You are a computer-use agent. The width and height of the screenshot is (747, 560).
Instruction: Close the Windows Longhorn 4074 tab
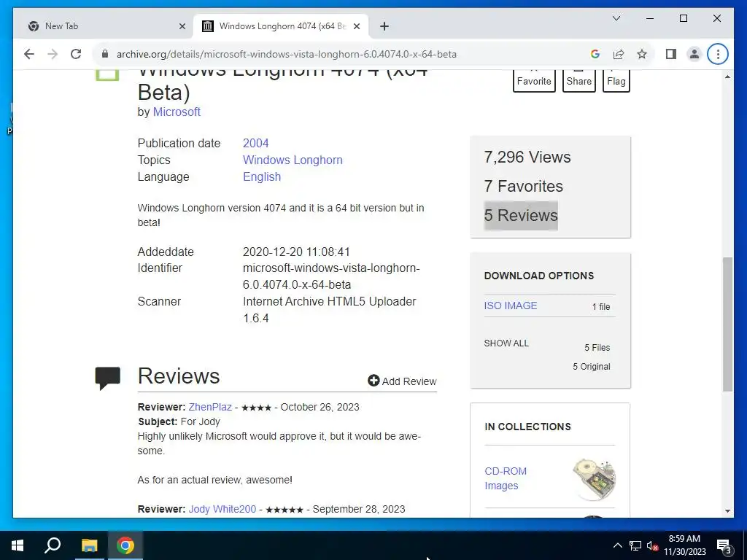[x=356, y=27]
